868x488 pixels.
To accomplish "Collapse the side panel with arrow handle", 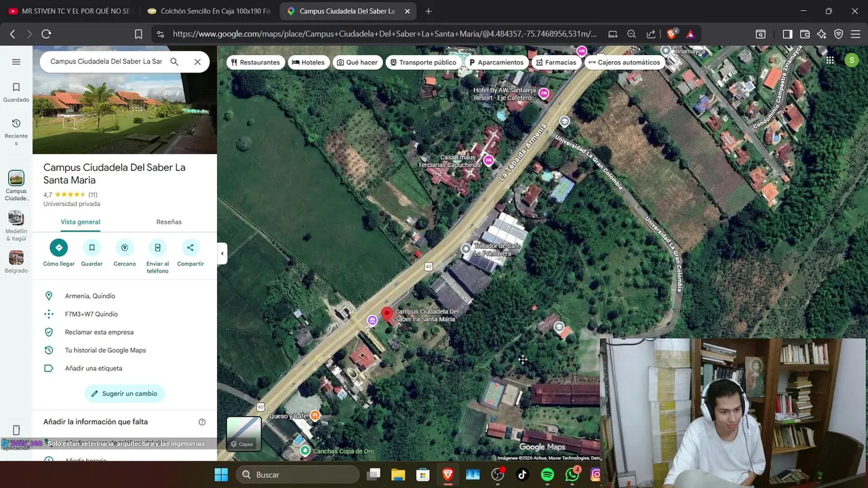I will click(x=222, y=253).
